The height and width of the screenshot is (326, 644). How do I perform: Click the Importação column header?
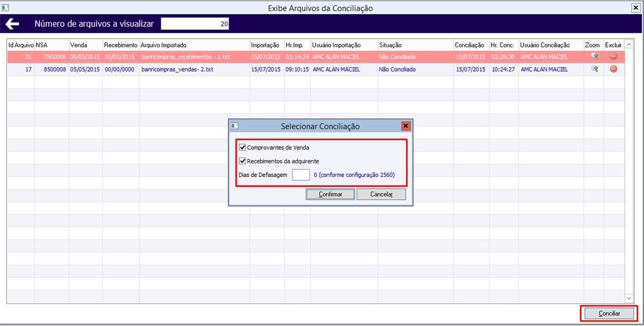click(267, 45)
